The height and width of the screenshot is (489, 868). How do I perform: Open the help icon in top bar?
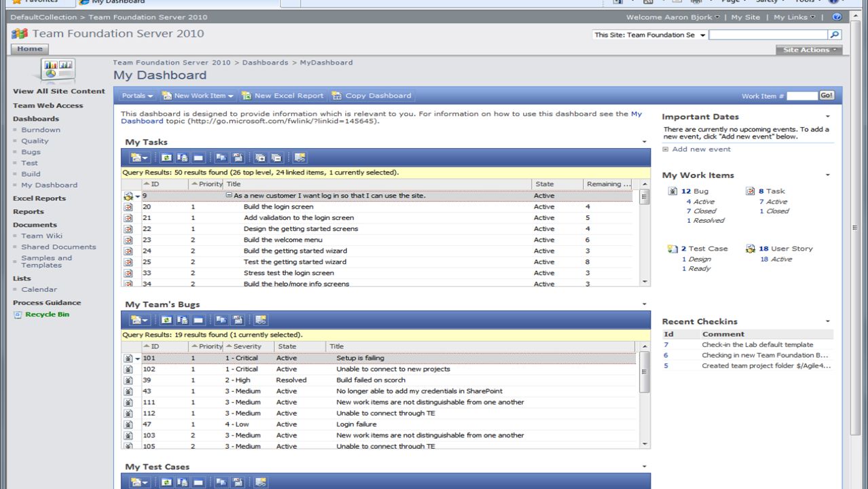pyautogui.click(x=837, y=17)
